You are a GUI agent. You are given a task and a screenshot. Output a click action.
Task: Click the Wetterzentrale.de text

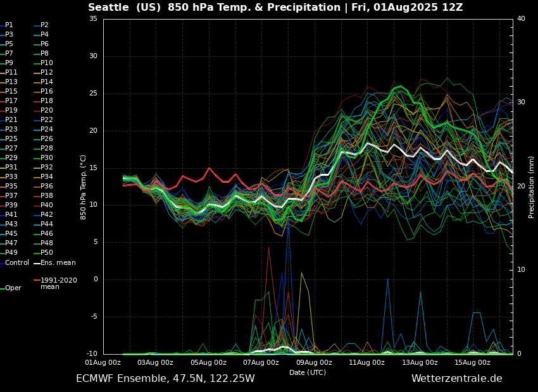coord(456,379)
